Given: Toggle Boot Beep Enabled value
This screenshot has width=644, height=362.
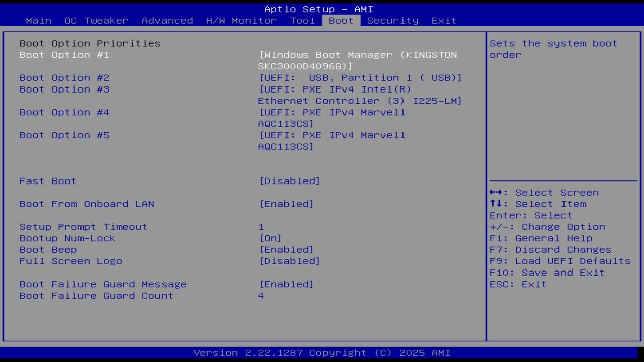Looking at the screenshot, I should (x=286, y=250).
